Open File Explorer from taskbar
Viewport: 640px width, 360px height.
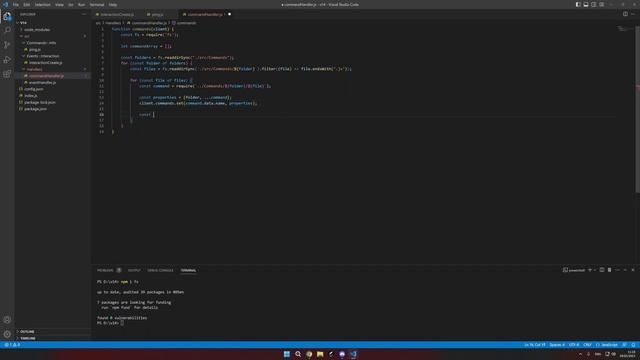[x=320, y=354]
